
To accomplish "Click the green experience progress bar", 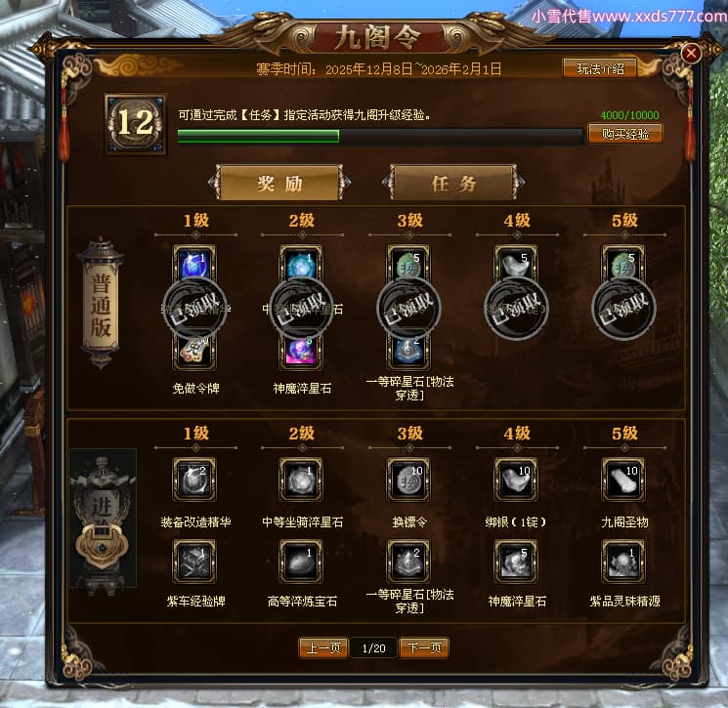I will (x=380, y=137).
